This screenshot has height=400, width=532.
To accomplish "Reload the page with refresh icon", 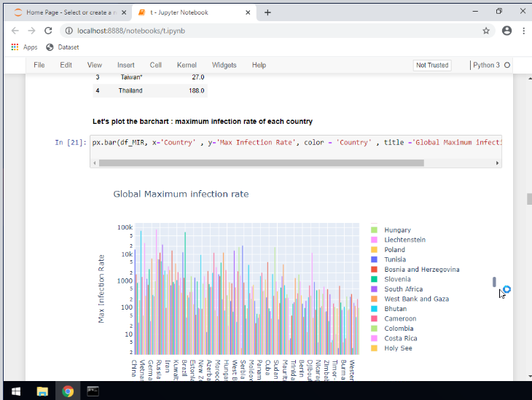I will pos(48,31).
